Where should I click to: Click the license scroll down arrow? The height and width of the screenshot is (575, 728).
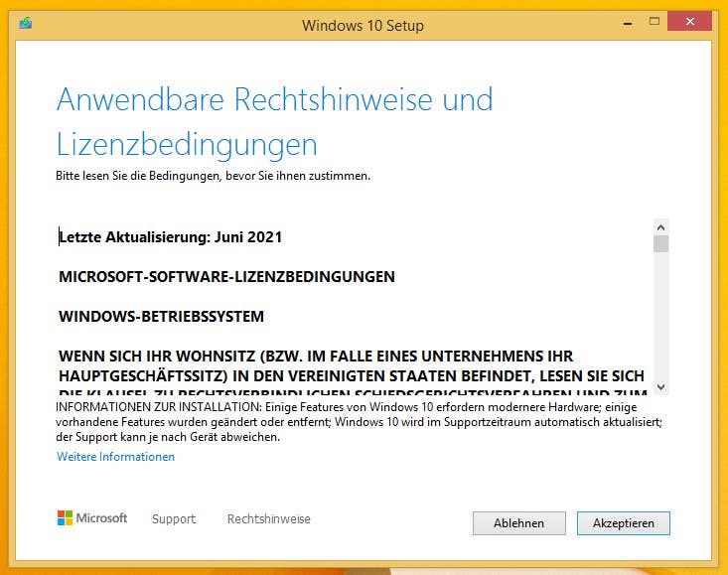660,386
